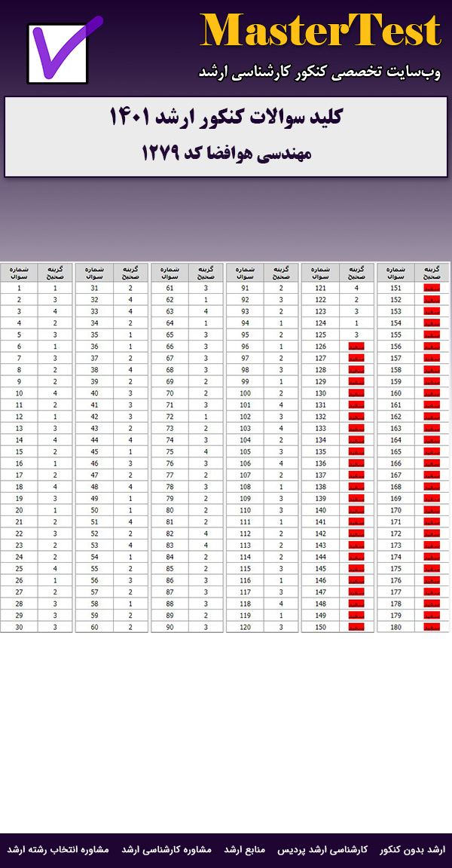Select the question number 1 cell
This screenshot has width=452, height=868.
tap(20, 289)
